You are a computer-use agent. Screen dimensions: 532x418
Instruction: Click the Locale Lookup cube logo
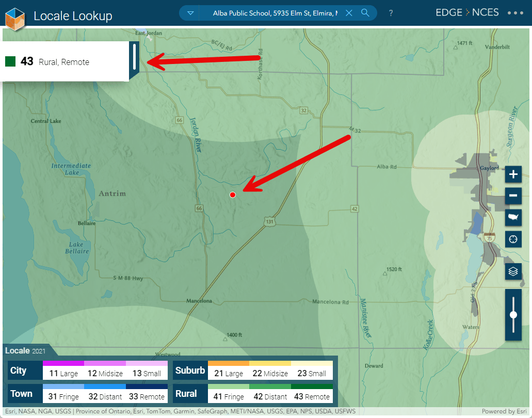click(x=15, y=19)
